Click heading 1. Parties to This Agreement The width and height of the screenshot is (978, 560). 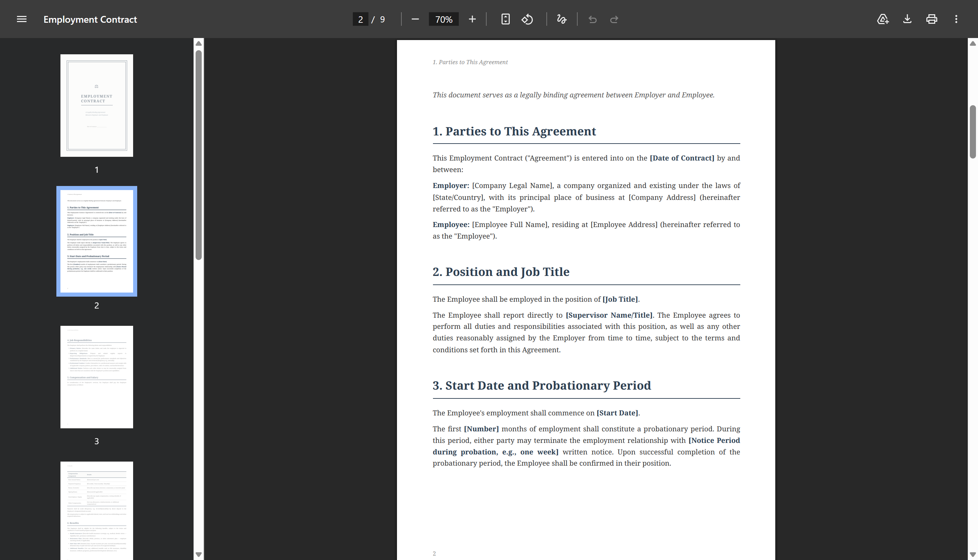pos(514,132)
